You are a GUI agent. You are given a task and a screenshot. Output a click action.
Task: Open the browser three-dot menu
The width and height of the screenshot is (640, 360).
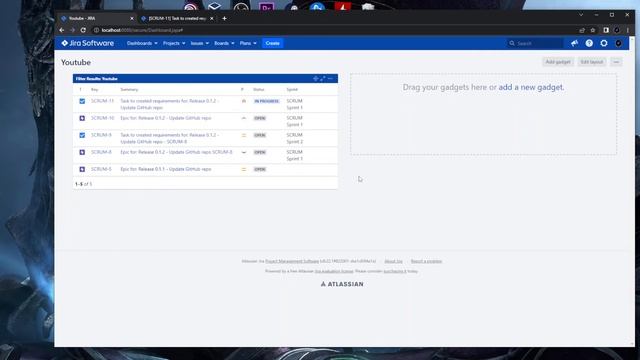(627, 30)
